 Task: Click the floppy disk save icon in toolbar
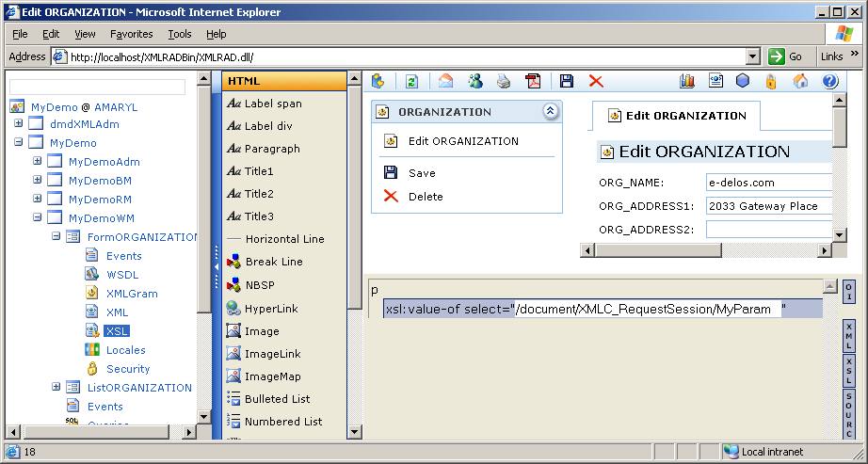566,81
